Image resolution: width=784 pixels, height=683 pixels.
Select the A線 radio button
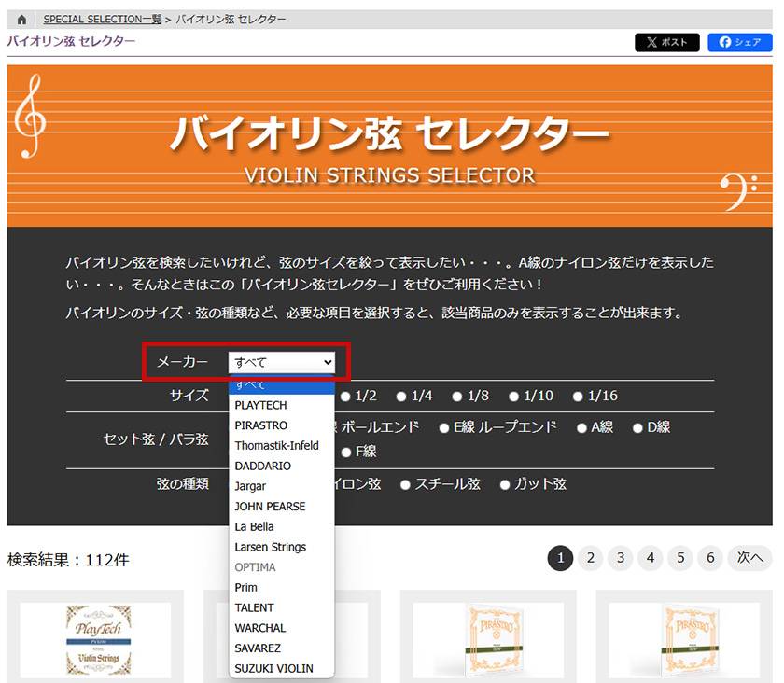click(581, 428)
